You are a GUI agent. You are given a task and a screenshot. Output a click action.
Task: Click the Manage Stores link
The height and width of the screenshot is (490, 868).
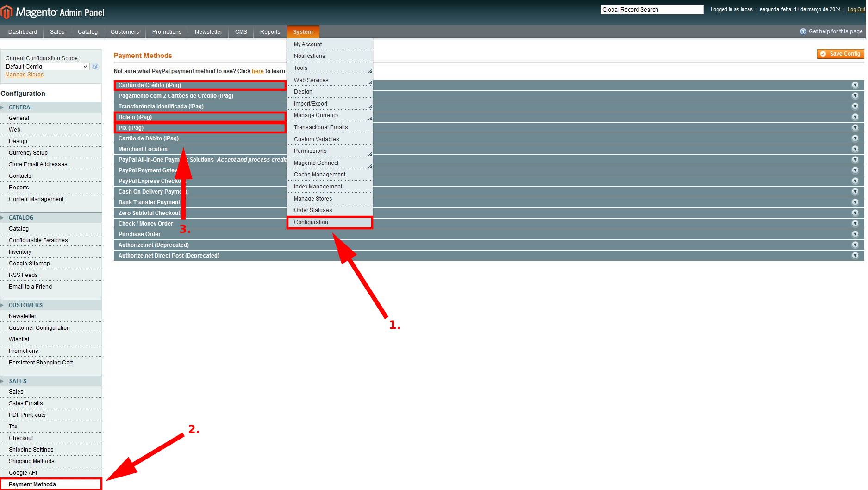(25, 75)
